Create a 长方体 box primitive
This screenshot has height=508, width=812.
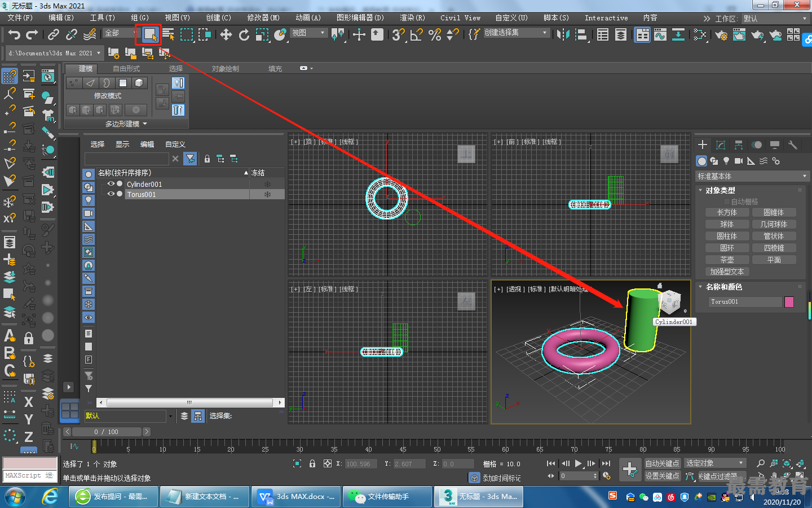coord(727,212)
